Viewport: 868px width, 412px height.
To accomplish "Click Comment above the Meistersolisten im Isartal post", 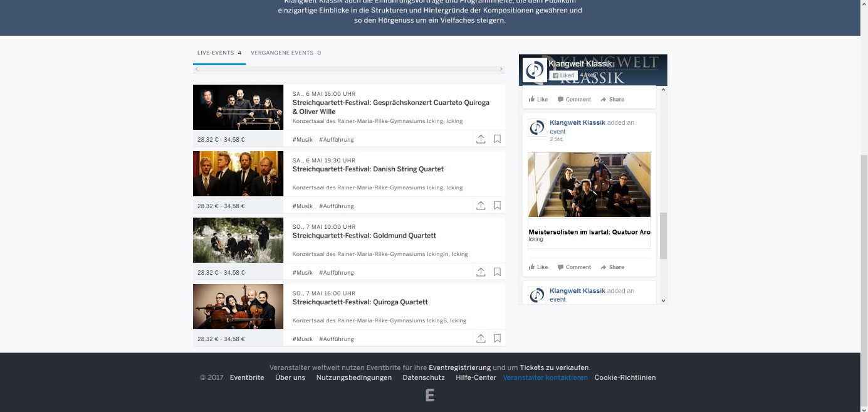I will [574, 99].
